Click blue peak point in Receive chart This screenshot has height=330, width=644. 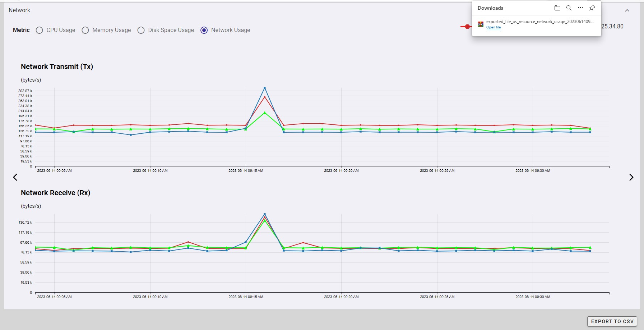265,214
